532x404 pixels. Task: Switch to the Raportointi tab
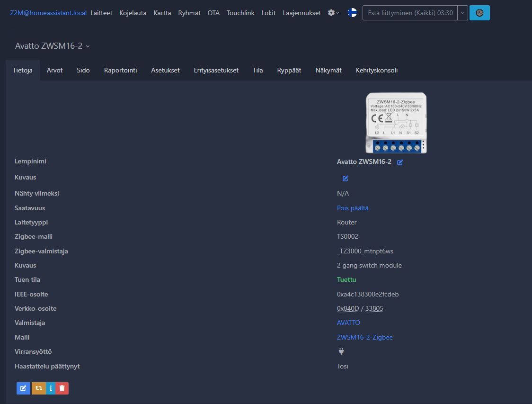[120, 70]
